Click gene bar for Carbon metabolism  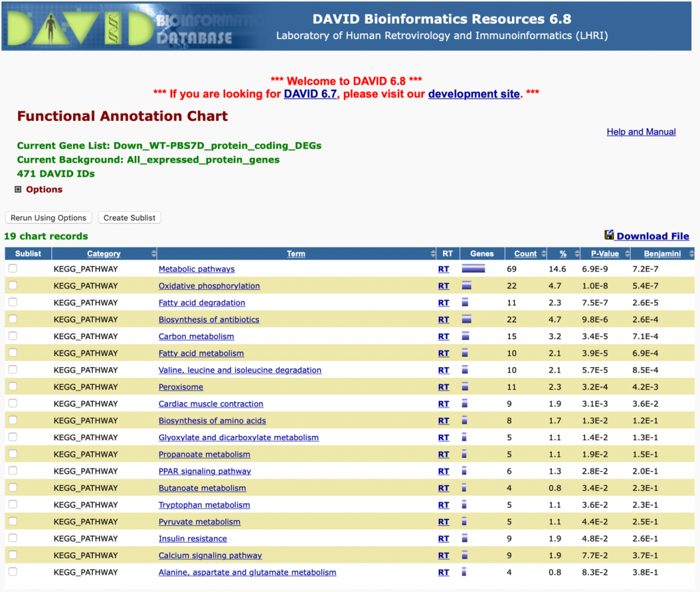pos(466,336)
